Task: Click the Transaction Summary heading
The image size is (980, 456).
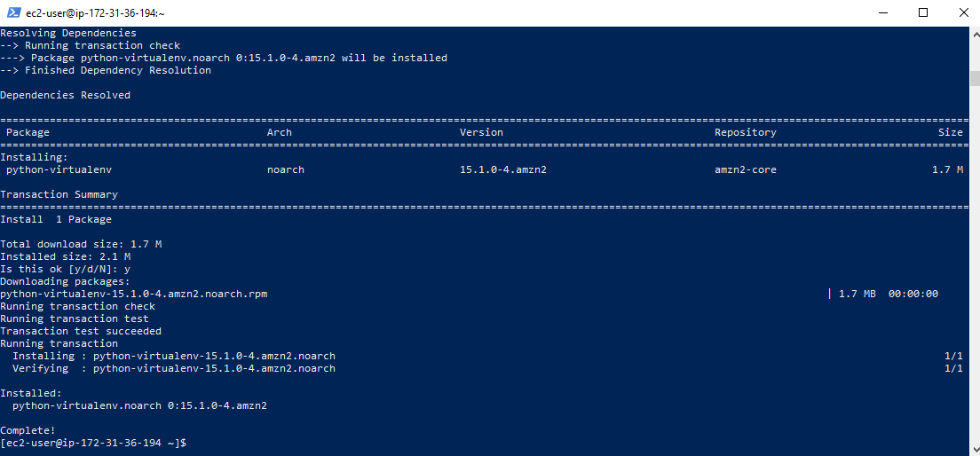Action: (x=59, y=194)
